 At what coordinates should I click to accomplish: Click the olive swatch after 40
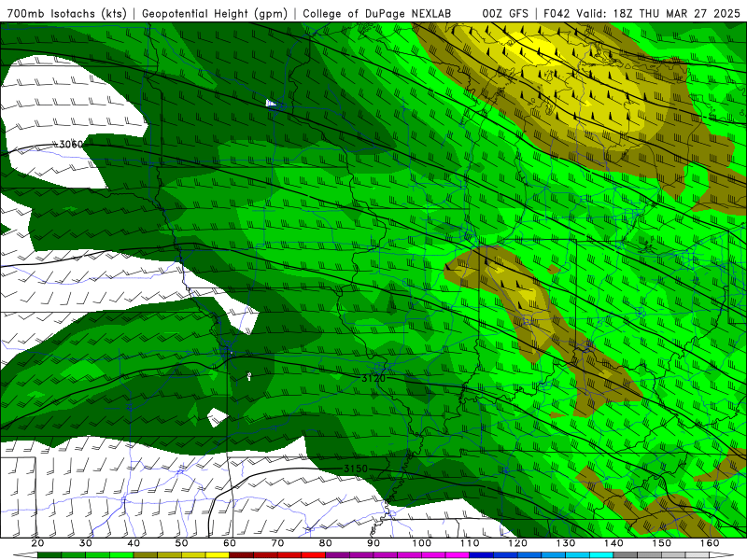point(146,555)
